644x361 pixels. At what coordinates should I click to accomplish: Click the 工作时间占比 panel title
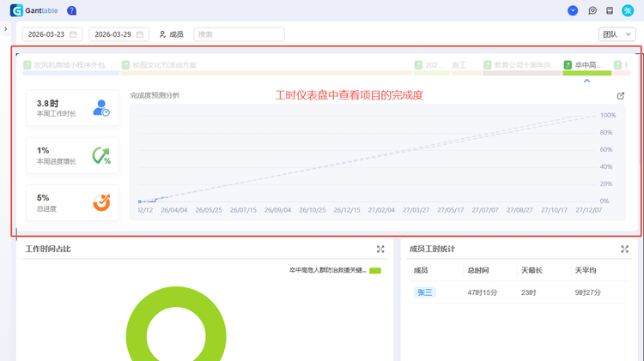click(x=48, y=249)
